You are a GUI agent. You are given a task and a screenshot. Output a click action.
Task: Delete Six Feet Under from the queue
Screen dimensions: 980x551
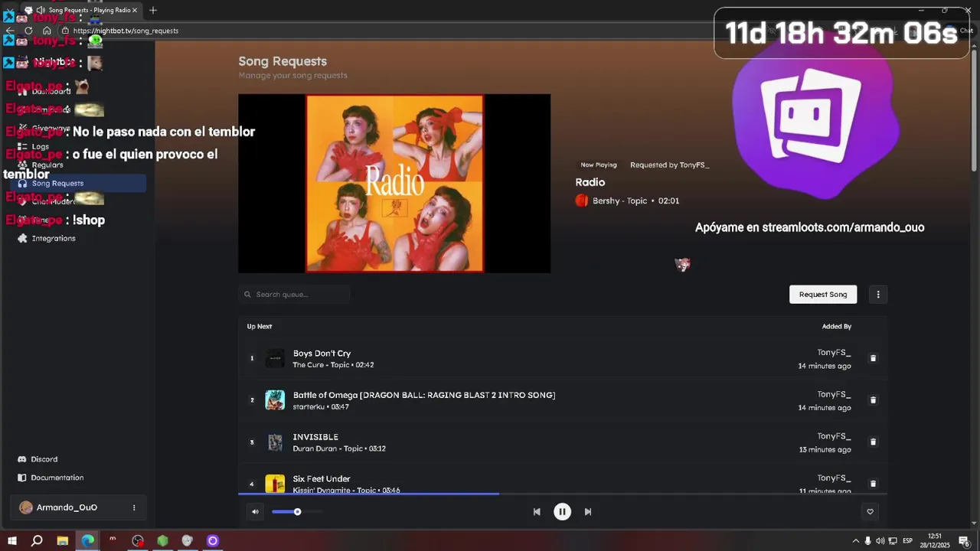click(x=873, y=484)
